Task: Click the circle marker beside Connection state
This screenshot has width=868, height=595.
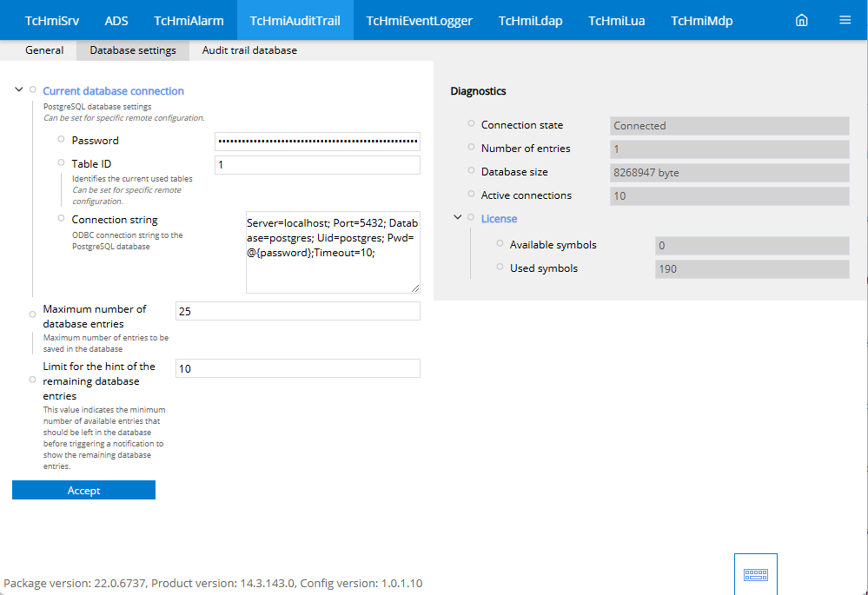Action: (471, 123)
